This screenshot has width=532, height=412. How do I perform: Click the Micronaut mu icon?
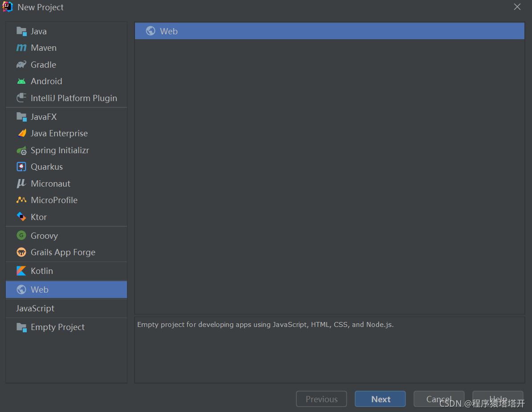coord(21,184)
